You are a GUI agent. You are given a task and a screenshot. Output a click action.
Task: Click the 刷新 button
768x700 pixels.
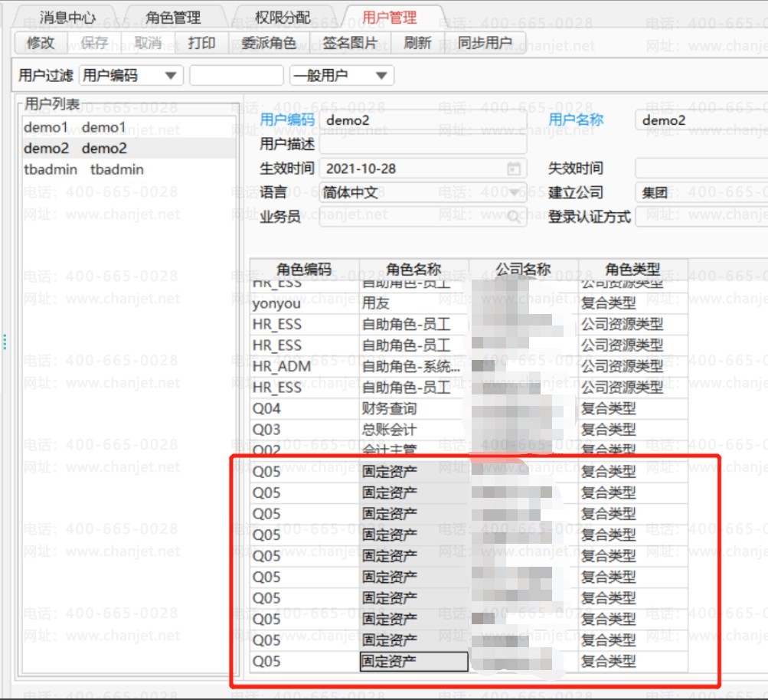pos(417,43)
